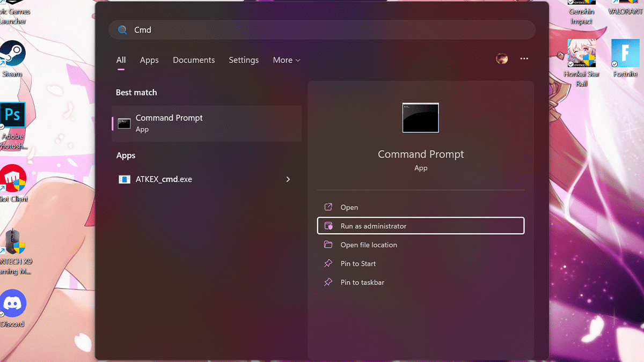Switch to the Apps search tab
The width and height of the screenshot is (644, 362).
tap(149, 60)
